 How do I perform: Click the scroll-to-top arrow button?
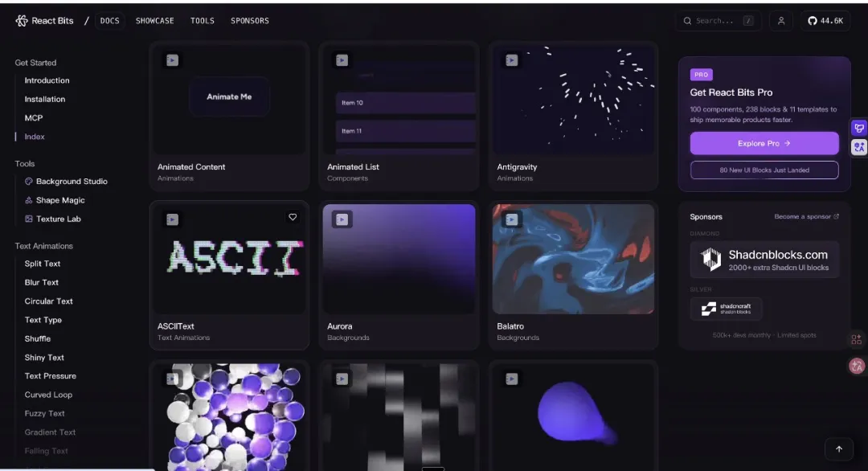pos(838,448)
